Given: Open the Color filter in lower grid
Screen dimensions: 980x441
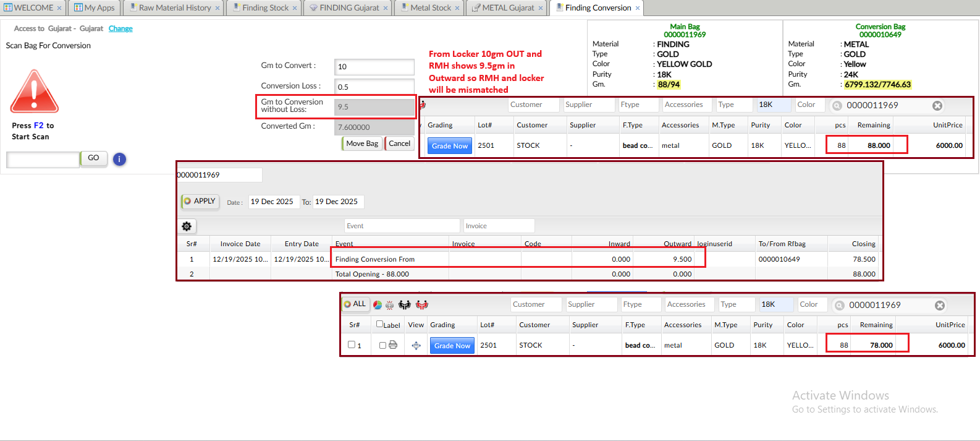Looking at the screenshot, I should [812, 304].
